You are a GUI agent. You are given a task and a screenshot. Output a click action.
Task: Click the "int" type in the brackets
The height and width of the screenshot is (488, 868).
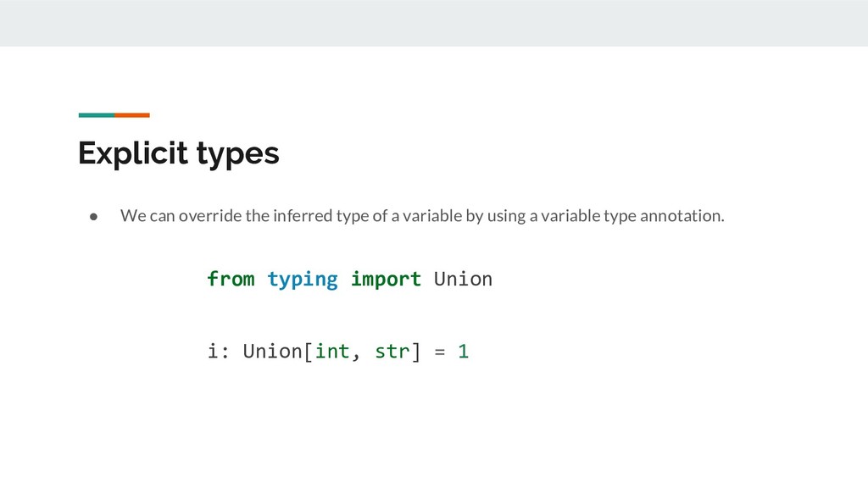tap(332, 351)
